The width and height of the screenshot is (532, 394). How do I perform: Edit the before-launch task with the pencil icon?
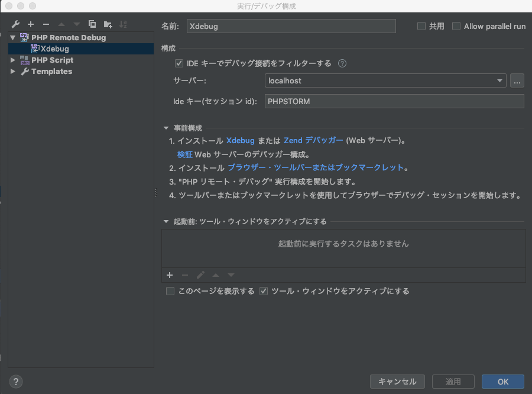[x=200, y=275]
